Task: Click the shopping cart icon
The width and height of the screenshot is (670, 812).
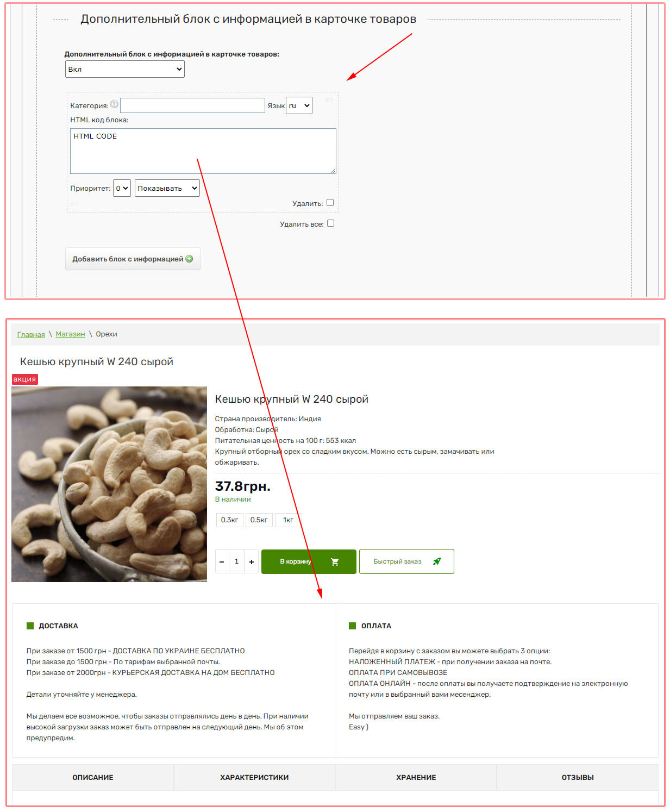Action: click(335, 561)
